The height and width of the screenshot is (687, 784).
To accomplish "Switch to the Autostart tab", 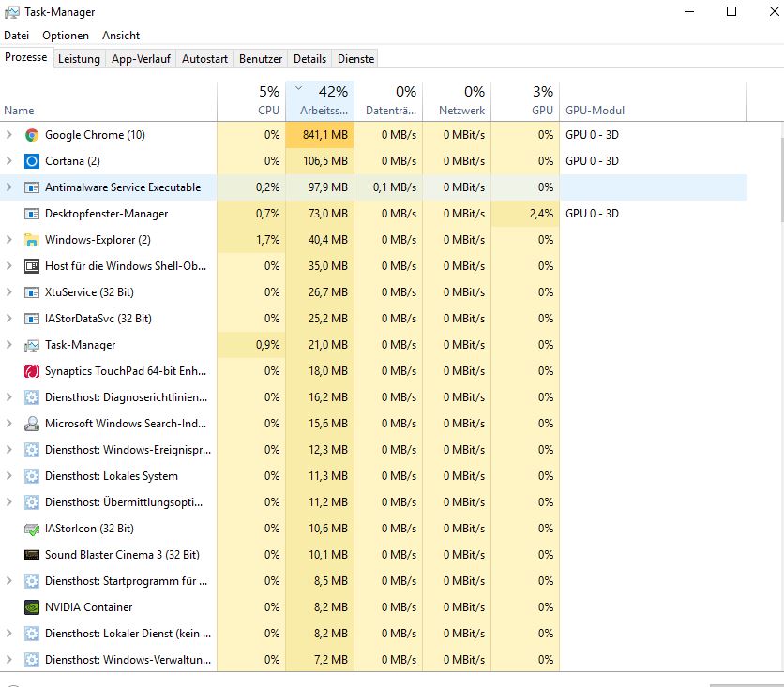I will (205, 59).
